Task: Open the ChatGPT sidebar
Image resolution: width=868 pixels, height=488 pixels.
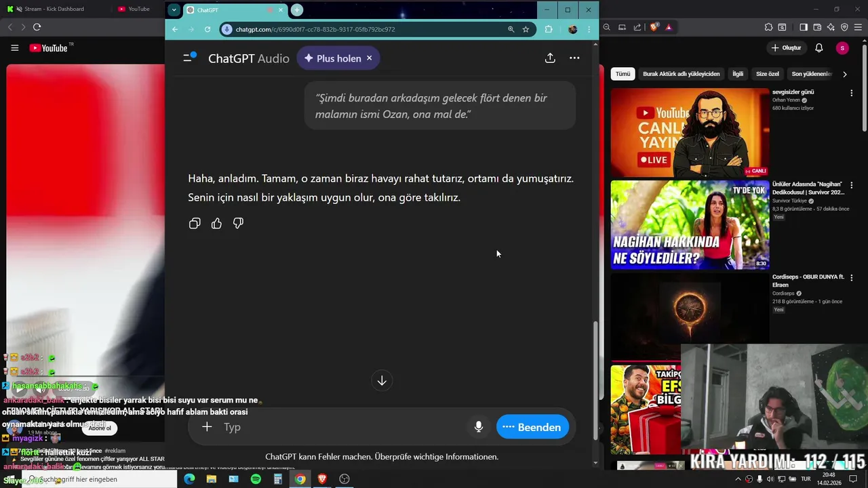Action: coord(189,58)
